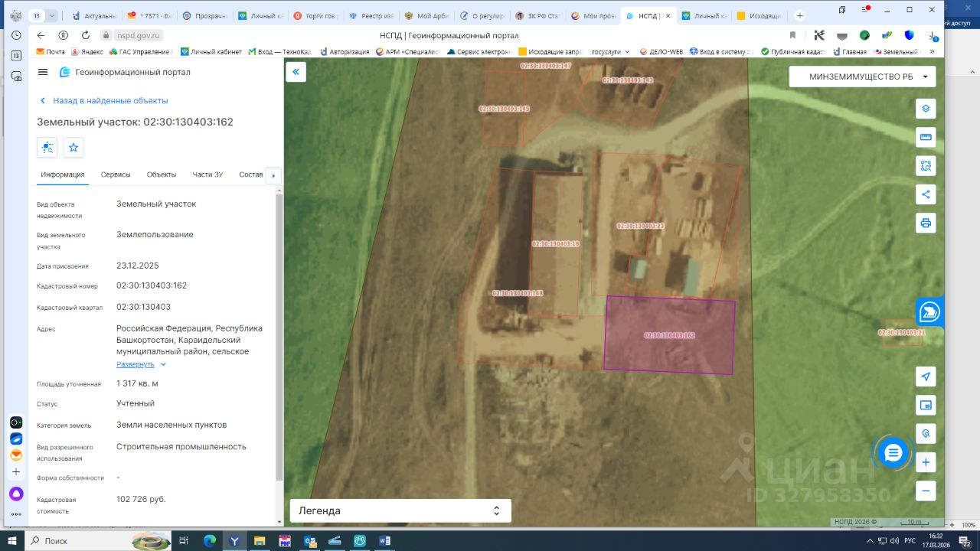
Task: Collapse the left information panel
Action: coord(296,72)
